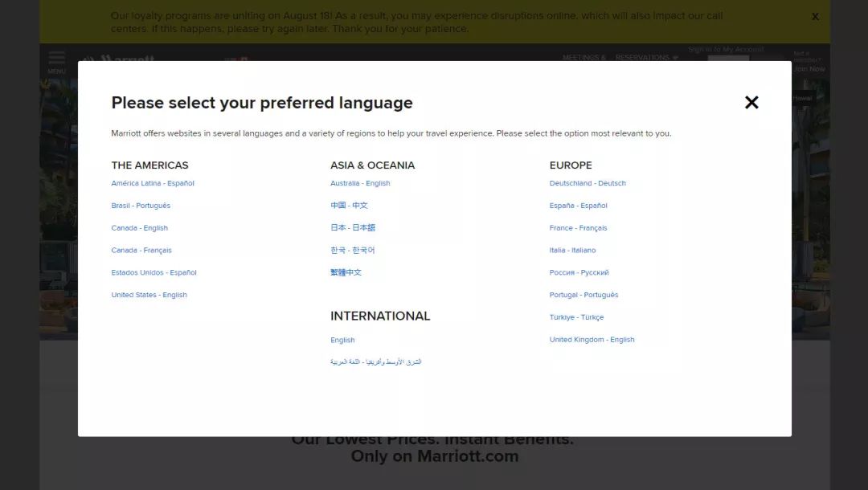Click EUROPE heading text
868x490 pixels.
[x=571, y=165]
